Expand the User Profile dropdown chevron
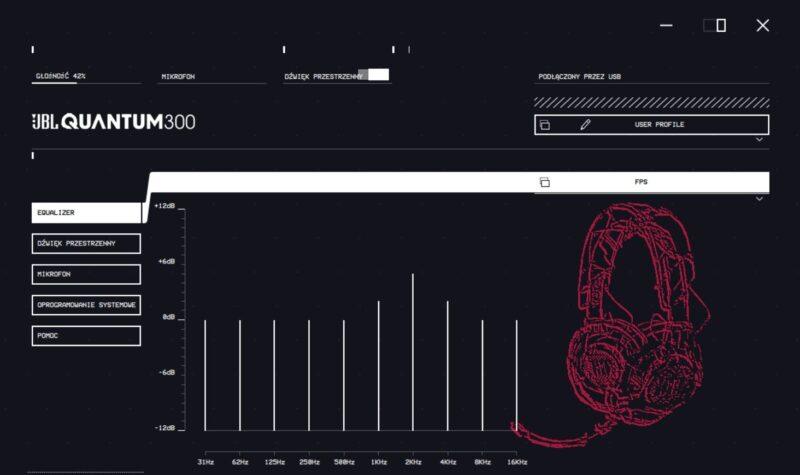This screenshot has height=475, width=800. 759,141
